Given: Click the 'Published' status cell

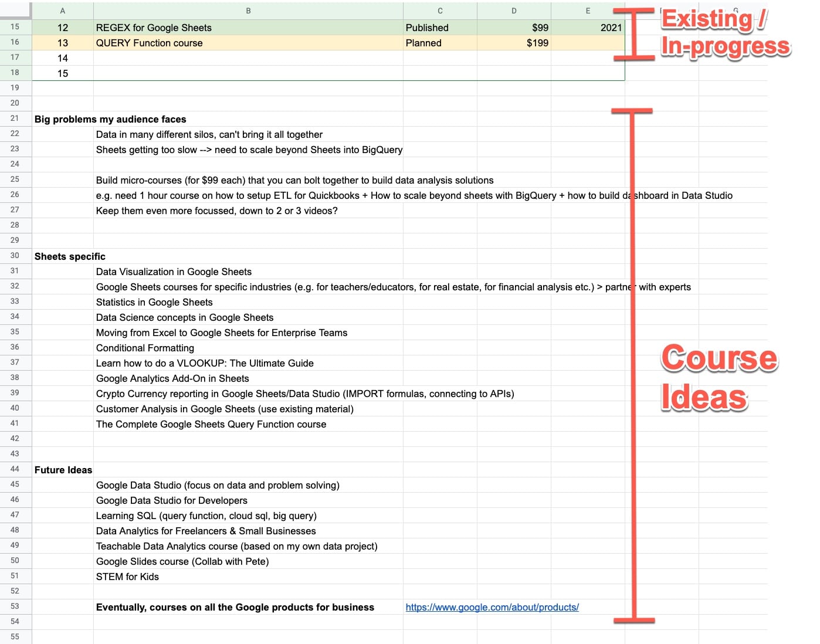Looking at the screenshot, I should pos(440,28).
